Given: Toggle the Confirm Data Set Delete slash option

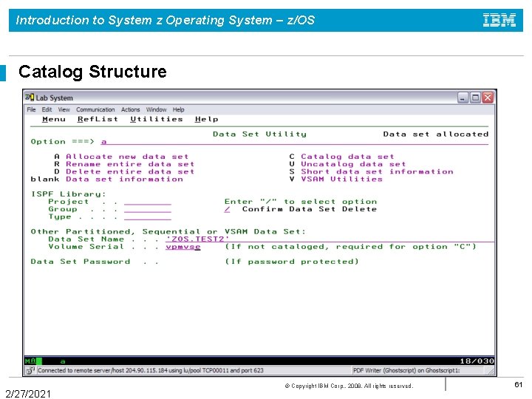Looking at the screenshot, I should coord(227,209).
